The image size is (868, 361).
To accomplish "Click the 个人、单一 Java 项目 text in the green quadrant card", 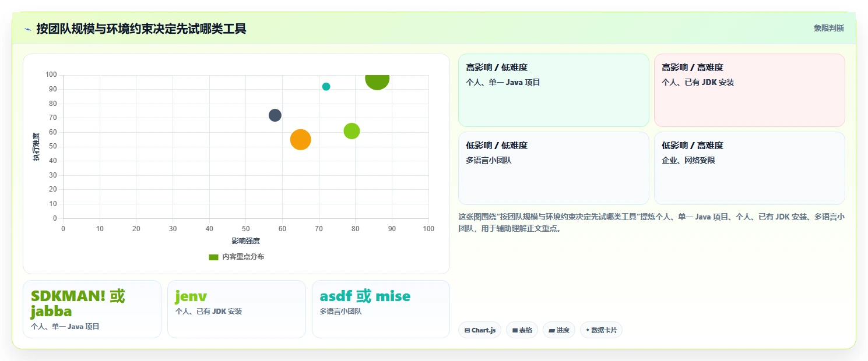I will pos(503,82).
